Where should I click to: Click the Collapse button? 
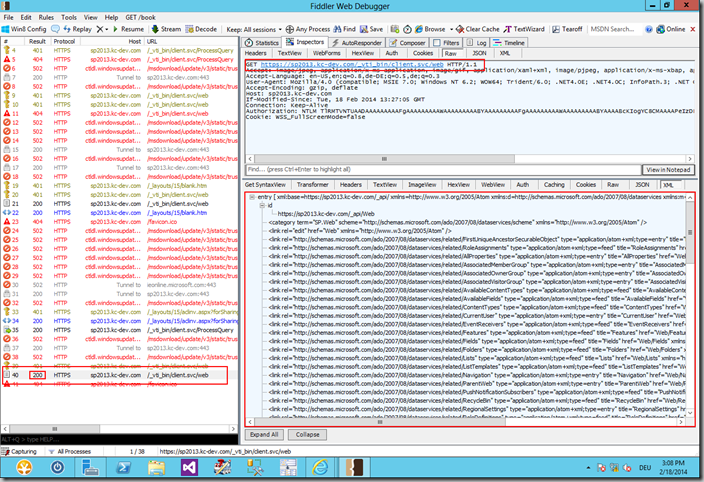(x=308, y=434)
